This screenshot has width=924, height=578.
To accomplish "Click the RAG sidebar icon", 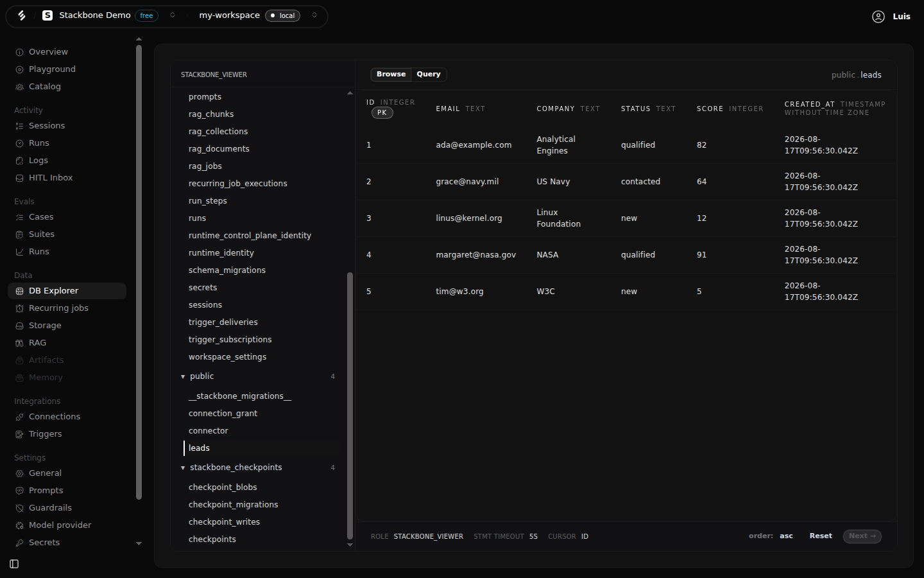I will 19,343.
